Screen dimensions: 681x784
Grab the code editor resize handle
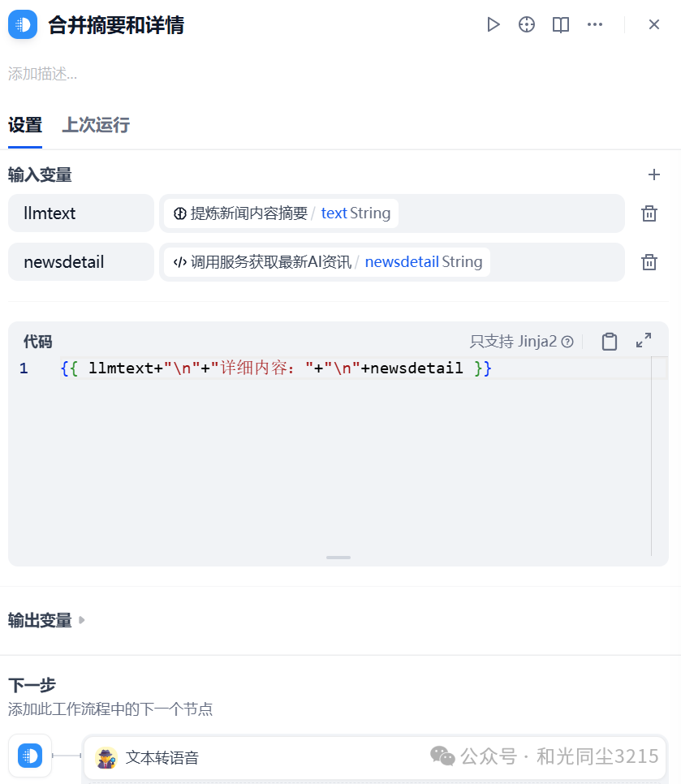[x=338, y=558]
